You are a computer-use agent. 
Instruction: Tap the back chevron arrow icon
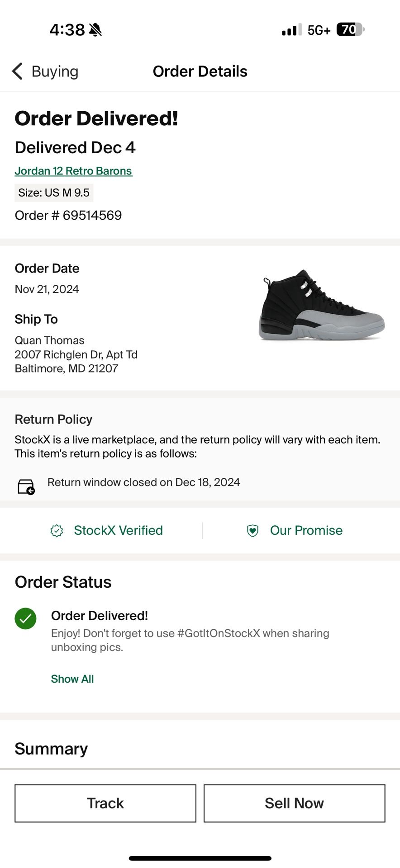[x=17, y=71]
